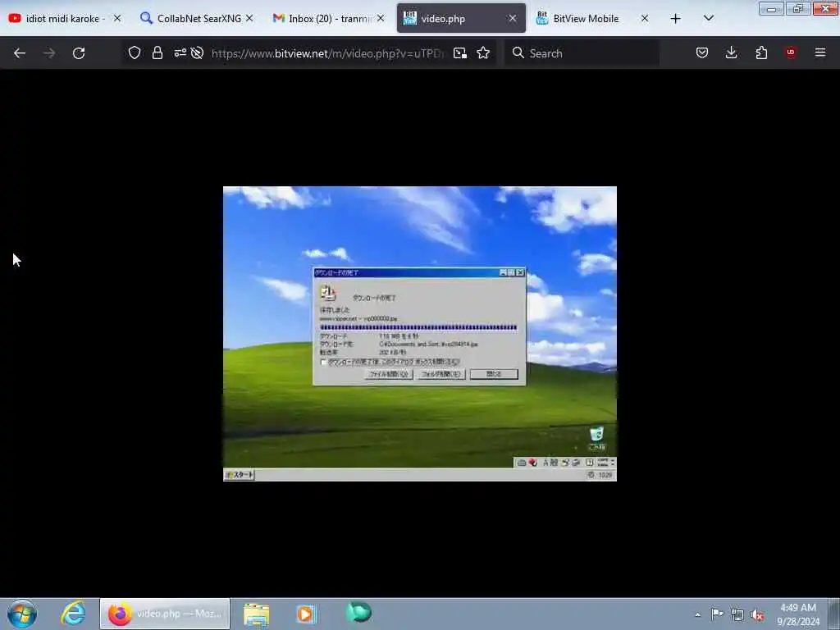
Task: Close the idiot midi karoke tab
Action: [116, 19]
